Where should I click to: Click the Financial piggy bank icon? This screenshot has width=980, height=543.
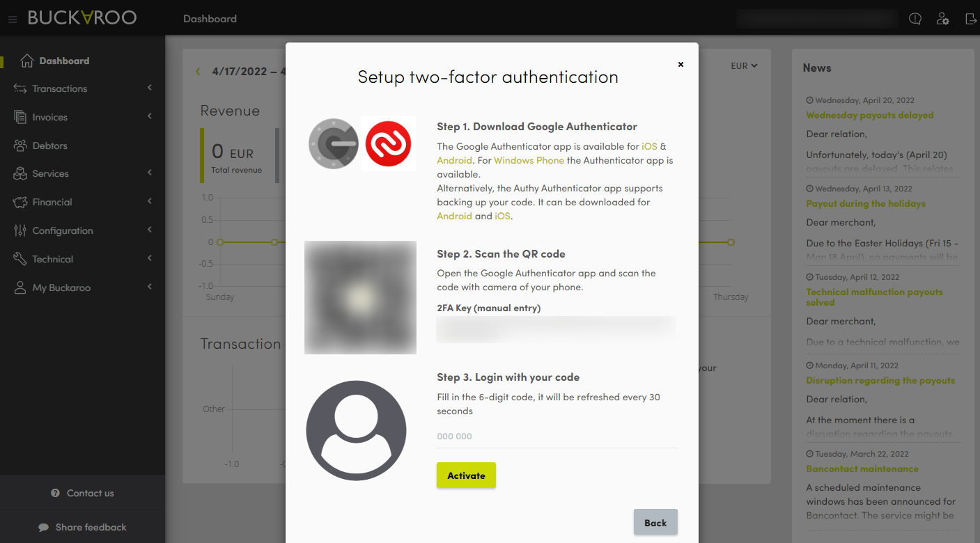click(x=20, y=202)
